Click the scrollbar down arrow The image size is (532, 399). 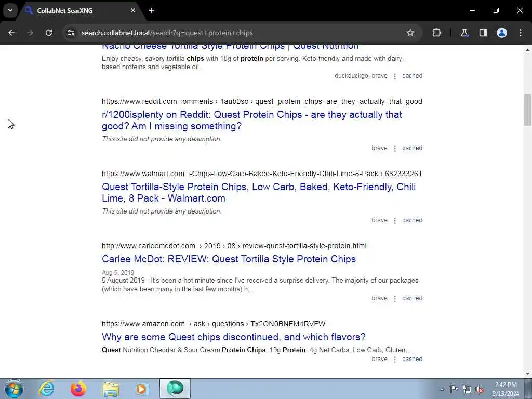pos(527,374)
